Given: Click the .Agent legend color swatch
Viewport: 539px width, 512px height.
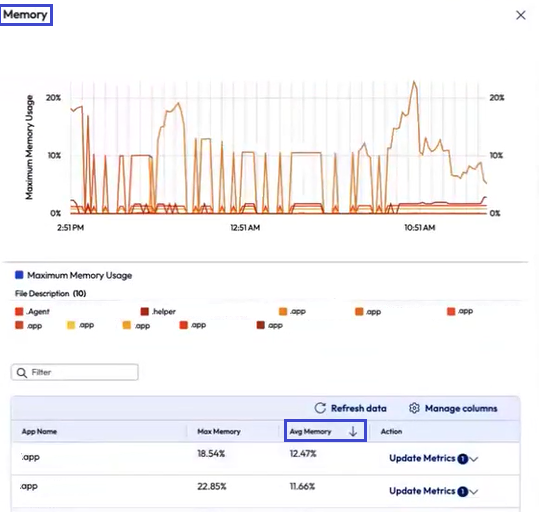Looking at the screenshot, I should pyautogui.click(x=19, y=312).
